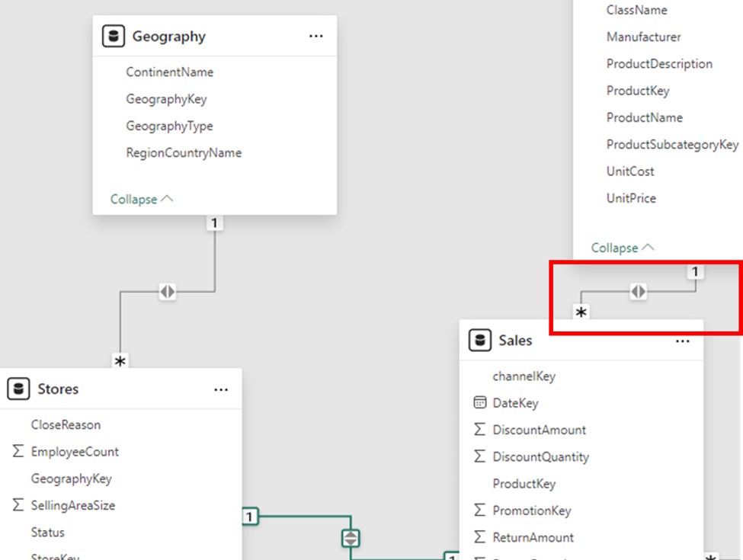The image size is (743, 560).
Task: Select the ClassName field
Action: 636,10
